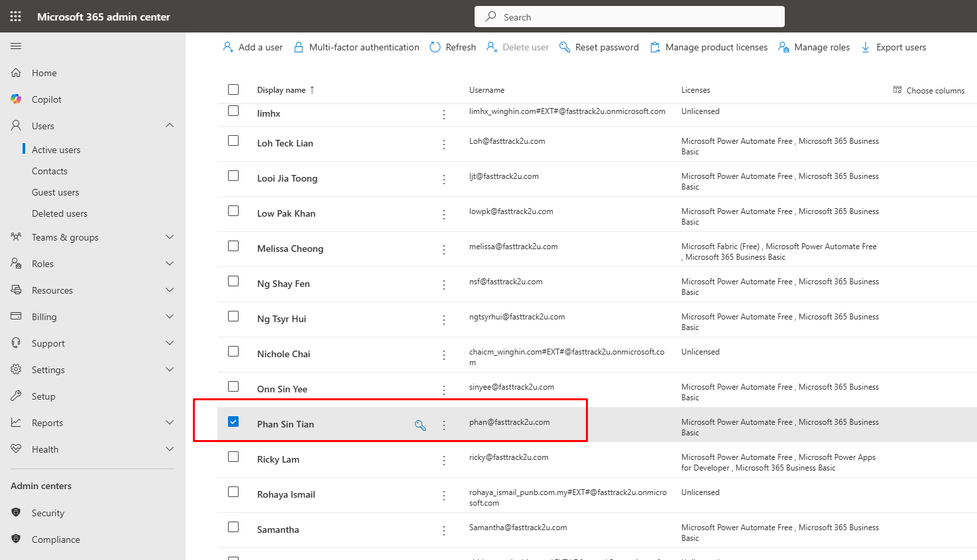Click the Export users download icon
977x560 pixels.
click(x=866, y=47)
